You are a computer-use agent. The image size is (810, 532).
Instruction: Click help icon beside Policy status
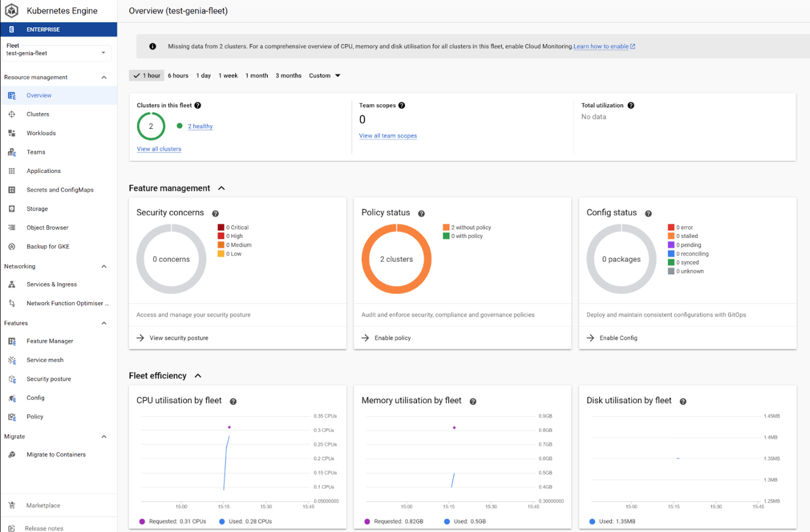pos(422,213)
